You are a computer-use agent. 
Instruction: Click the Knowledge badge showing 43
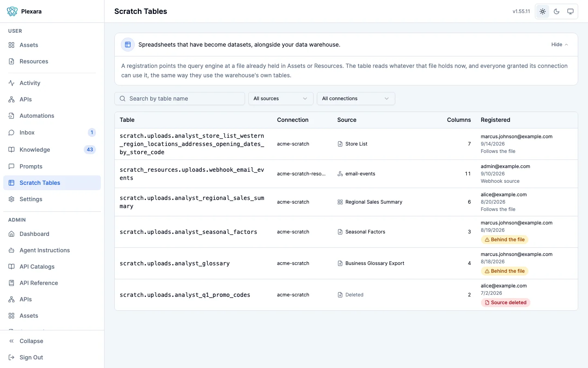90,150
